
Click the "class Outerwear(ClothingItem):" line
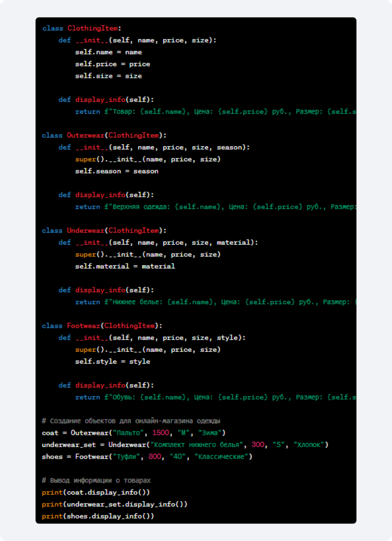point(104,136)
